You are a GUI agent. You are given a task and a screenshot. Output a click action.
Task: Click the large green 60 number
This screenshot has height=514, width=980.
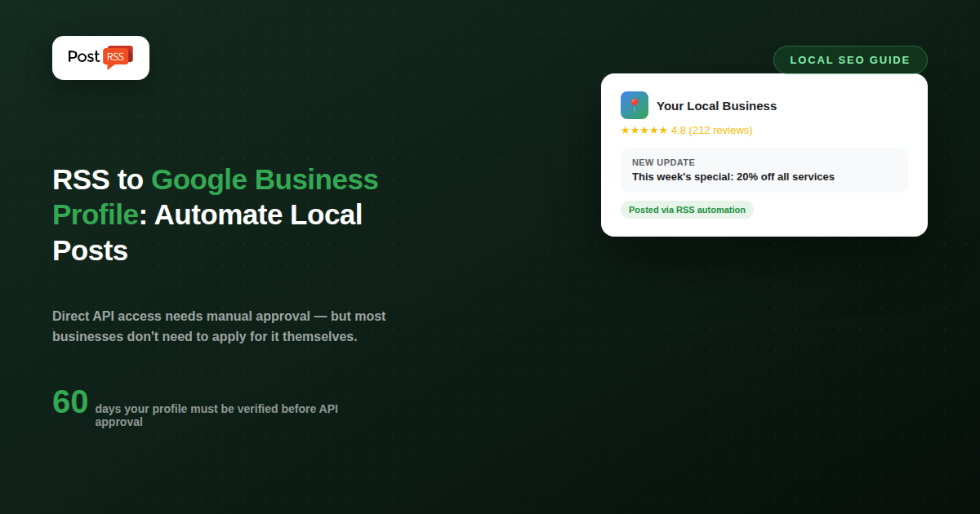pyautogui.click(x=70, y=402)
